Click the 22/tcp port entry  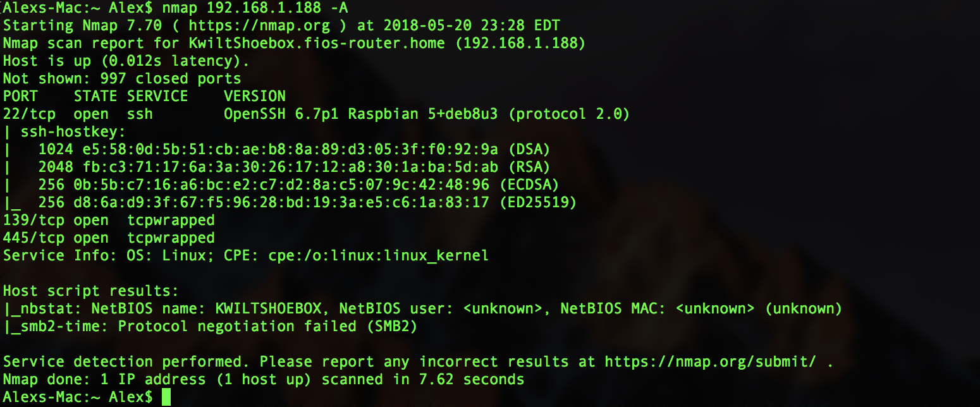(x=29, y=114)
